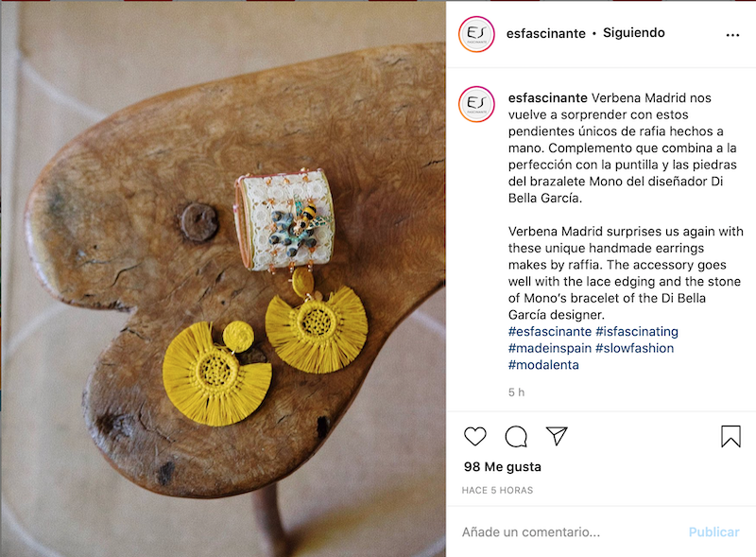Click the yellow raffia earrings photo
The width and height of the screenshot is (756, 557).
point(223,279)
